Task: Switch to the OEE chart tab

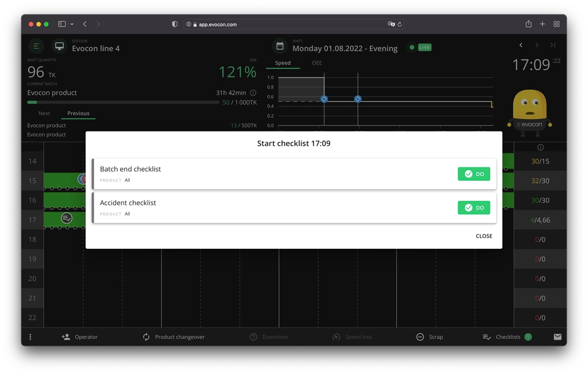Action: [317, 63]
